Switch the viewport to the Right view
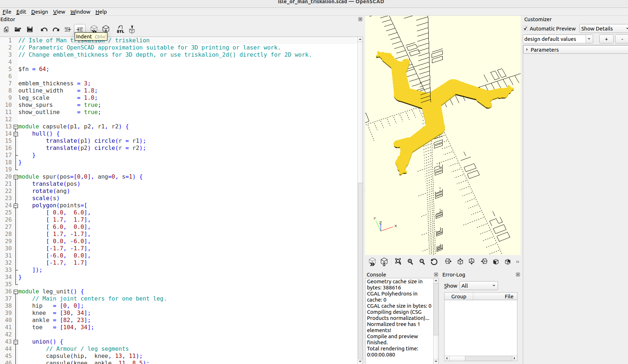Image resolution: width=628 pixels, height=364 pixels. (x=448, y=261)
